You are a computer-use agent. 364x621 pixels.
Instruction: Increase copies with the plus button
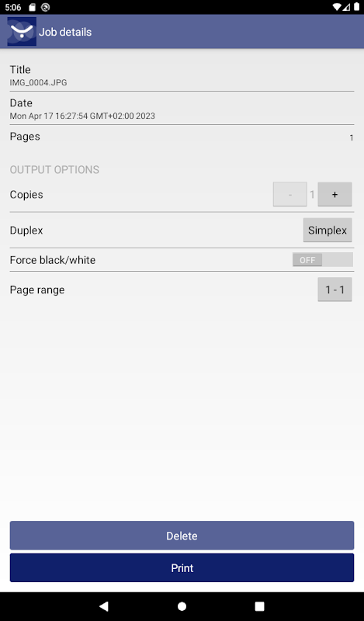click(335, 194)
